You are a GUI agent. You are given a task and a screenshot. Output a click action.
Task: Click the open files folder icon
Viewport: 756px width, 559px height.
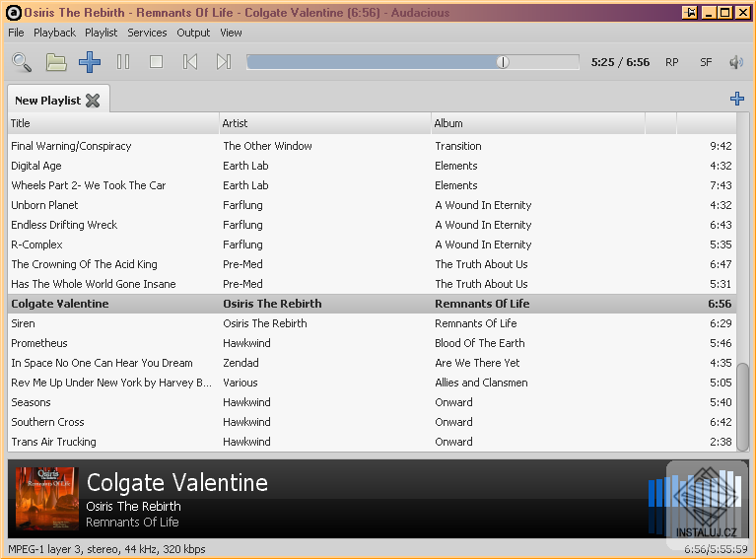coord(56,62)
